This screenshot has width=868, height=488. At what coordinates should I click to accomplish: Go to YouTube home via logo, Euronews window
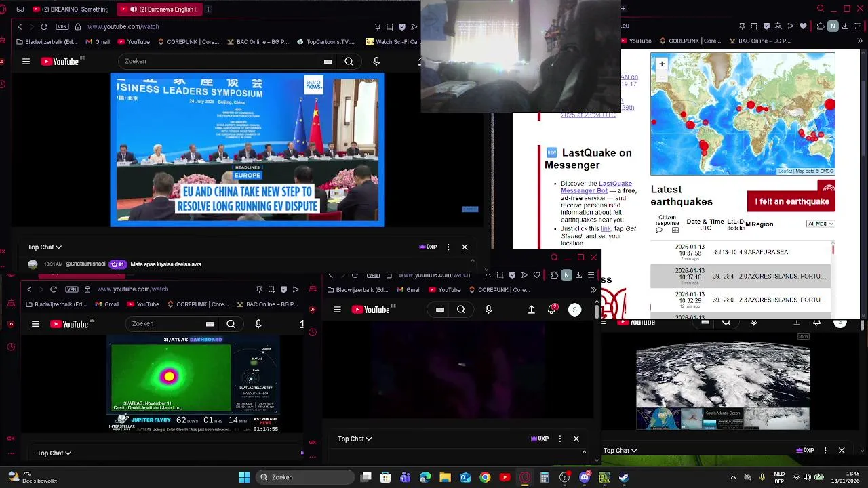pyautogui.click(x=60, y=61)
